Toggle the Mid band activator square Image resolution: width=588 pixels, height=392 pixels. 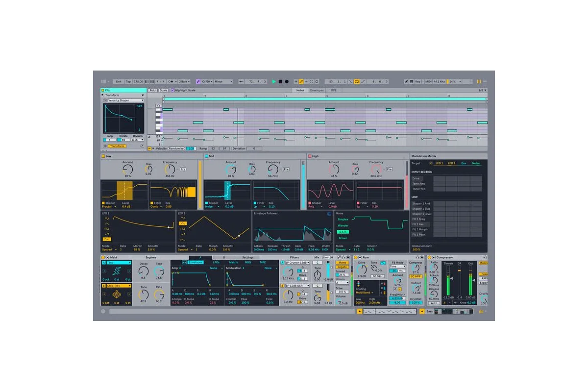[x=206, y=156]
